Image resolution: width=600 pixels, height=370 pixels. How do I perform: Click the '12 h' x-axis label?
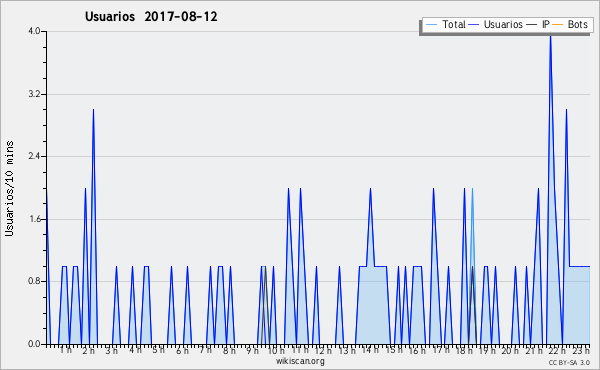pos(323,350)
